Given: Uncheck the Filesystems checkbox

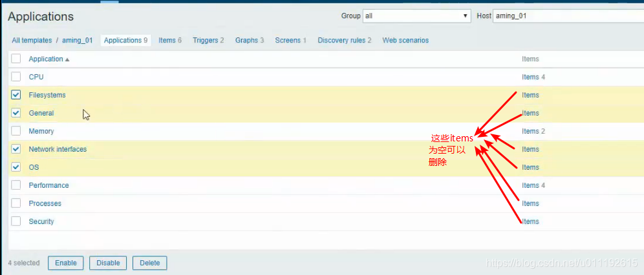Looking at the screenshot, I should [x=16, y=95].
